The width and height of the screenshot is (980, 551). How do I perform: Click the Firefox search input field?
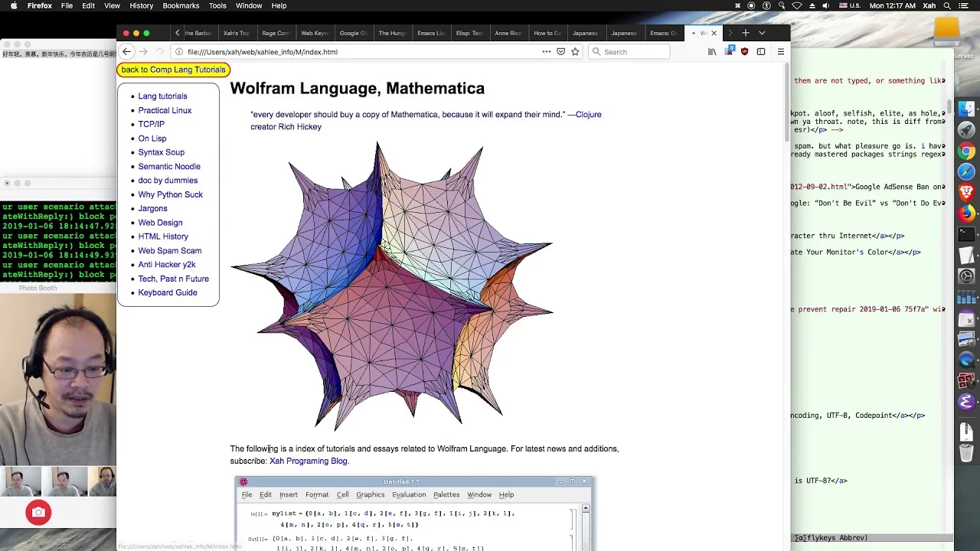coord(629,52)
